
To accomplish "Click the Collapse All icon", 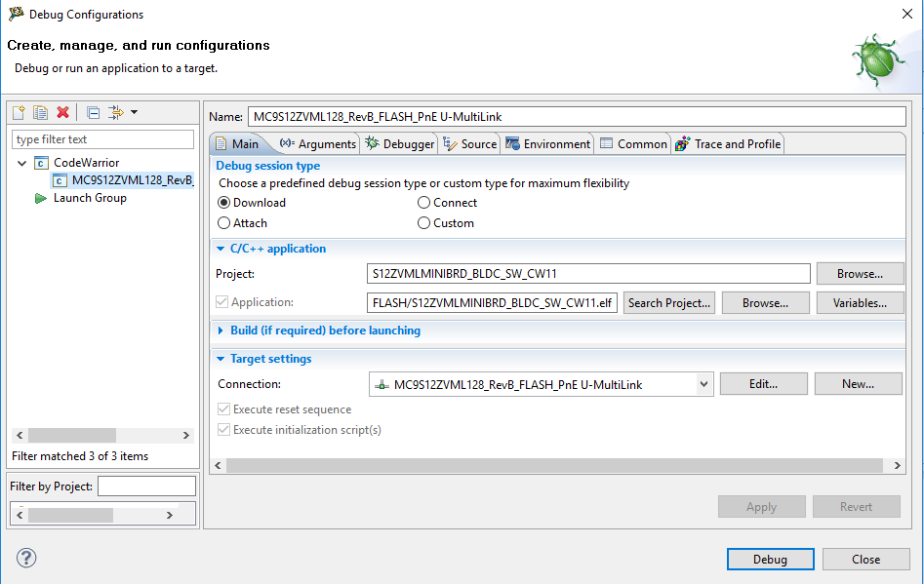I will point(93,112).
